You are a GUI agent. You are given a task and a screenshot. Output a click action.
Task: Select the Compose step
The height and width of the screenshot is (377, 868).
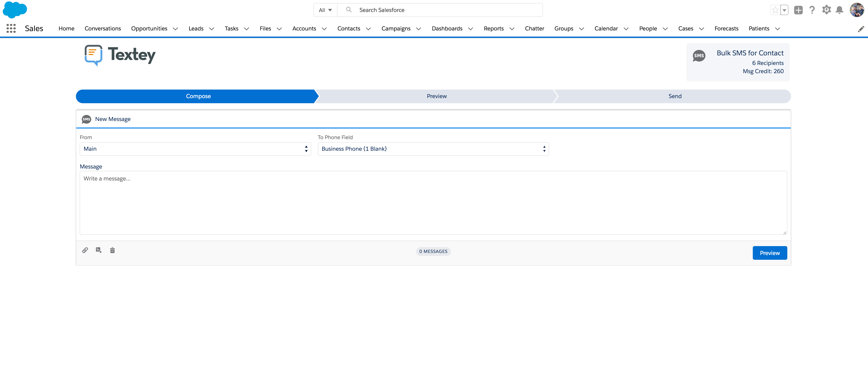198,96
